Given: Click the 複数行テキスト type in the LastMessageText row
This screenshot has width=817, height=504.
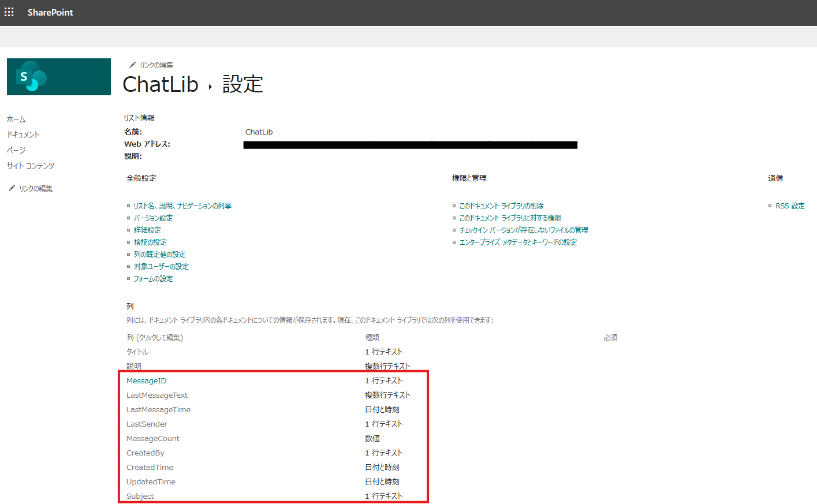Looking at the screenshot, I should [387, 395].
